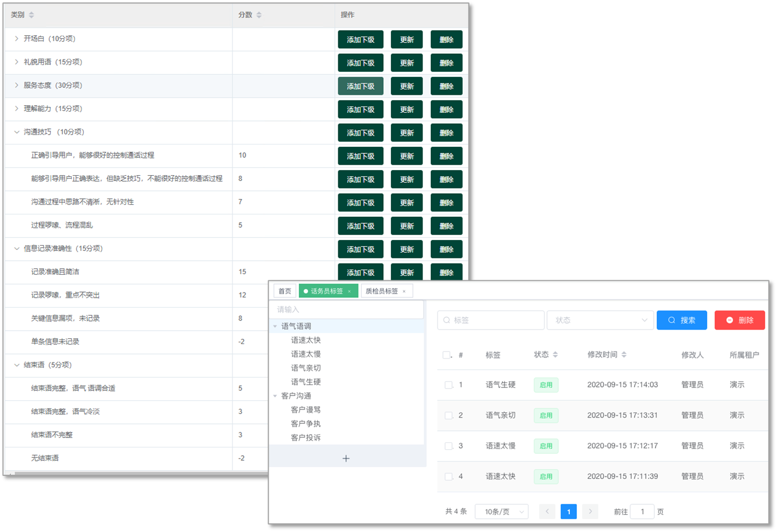Viewport: 777px width, 532px height.
Task: Close the 质检员标签 tab with its x icon
Action: coord(404,291)
